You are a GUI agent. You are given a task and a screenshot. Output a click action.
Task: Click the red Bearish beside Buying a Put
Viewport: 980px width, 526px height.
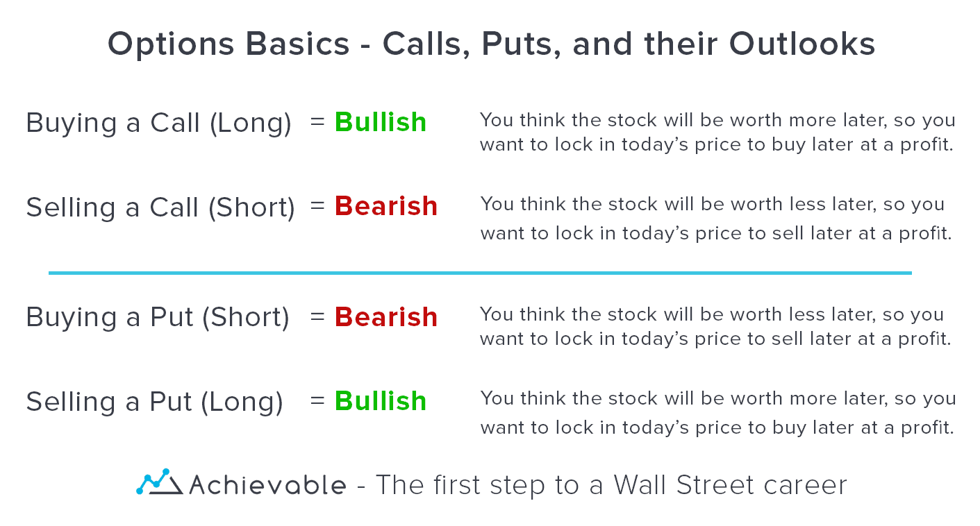pyautogui.click(x=386, y=317)
